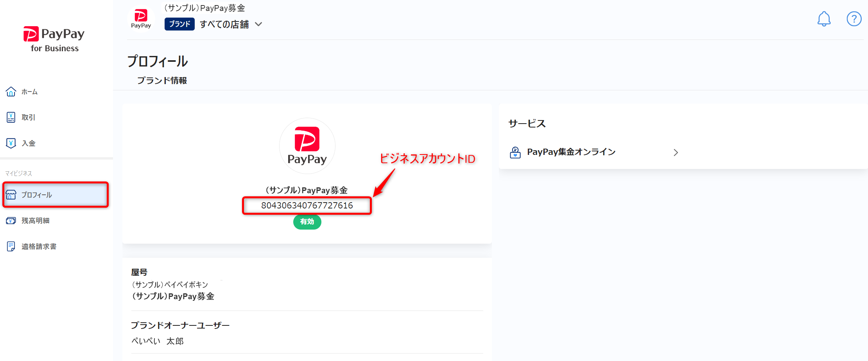Click (サンプル)PayPay募金 name under logo
This screenshot has height=361, width=868.
click(x=307, y=190)
